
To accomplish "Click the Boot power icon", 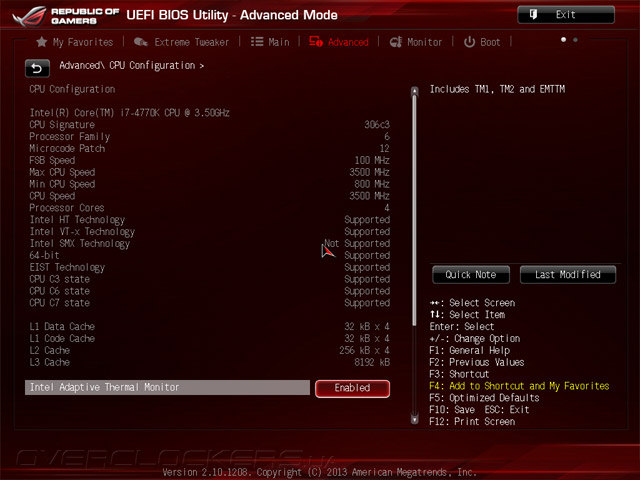I will [469, 42].
